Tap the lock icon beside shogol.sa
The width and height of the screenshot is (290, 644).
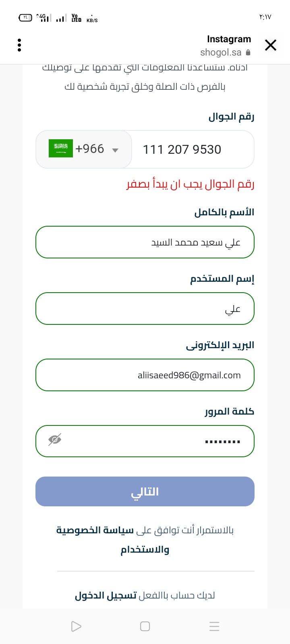coord(248,53)
